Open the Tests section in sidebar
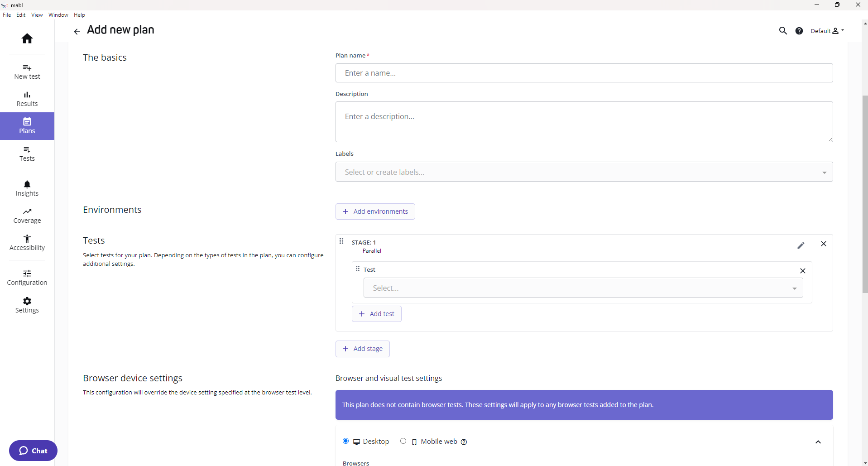868x466 pixels. point(27,154)
